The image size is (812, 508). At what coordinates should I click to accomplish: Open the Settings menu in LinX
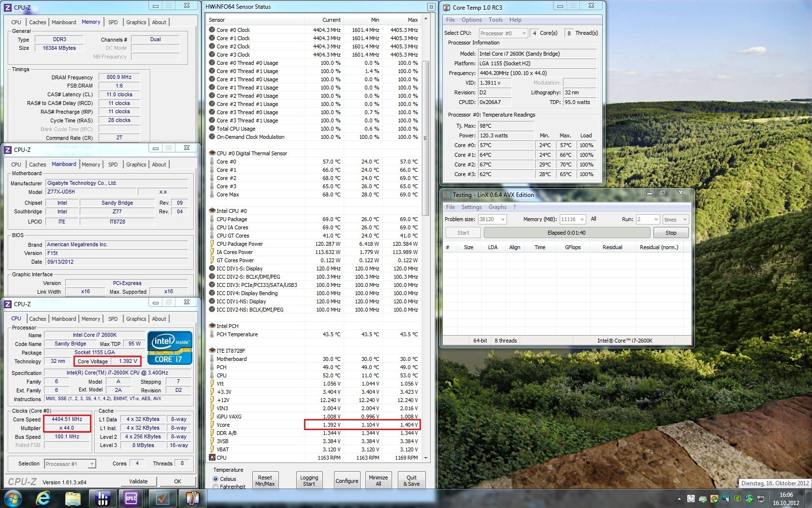471,207
